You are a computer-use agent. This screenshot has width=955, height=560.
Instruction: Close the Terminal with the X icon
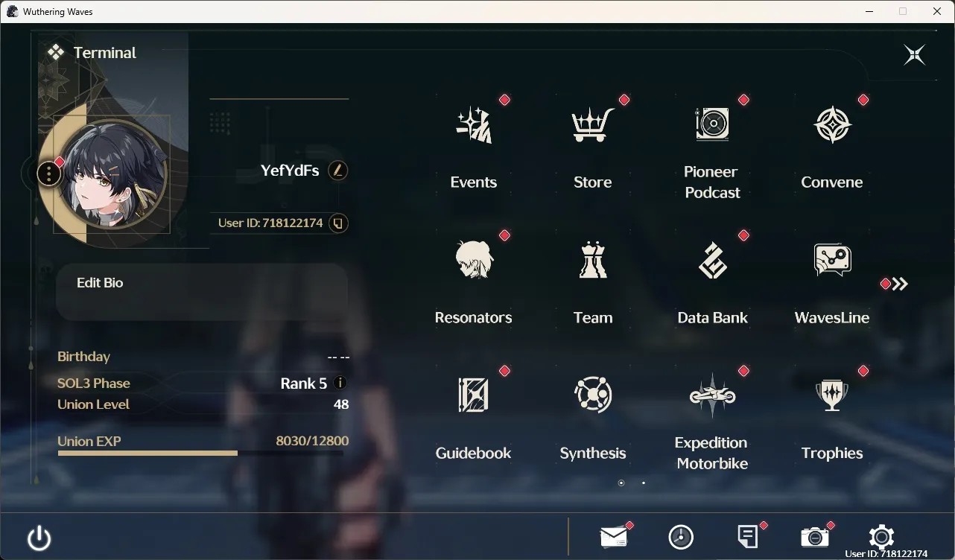[x=914, y=54]
